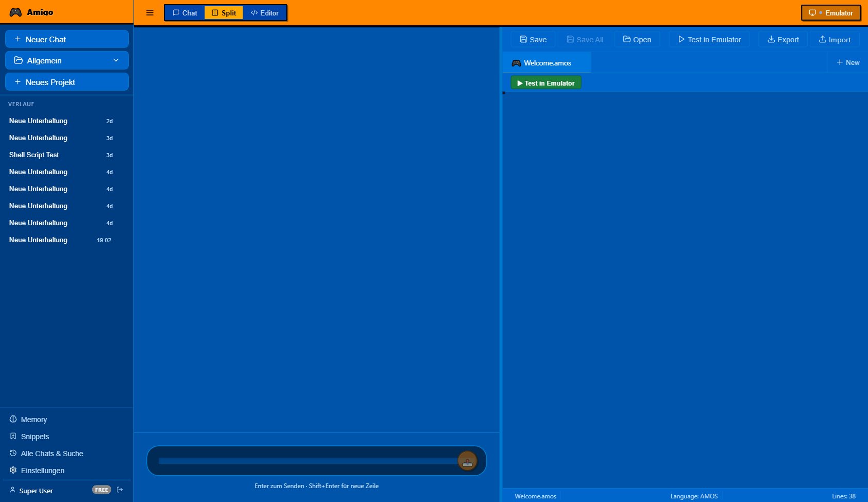The height and width of the screenshot is (502, 868).
Task: Open the hamburger menu icon
Action: (150, 12)
